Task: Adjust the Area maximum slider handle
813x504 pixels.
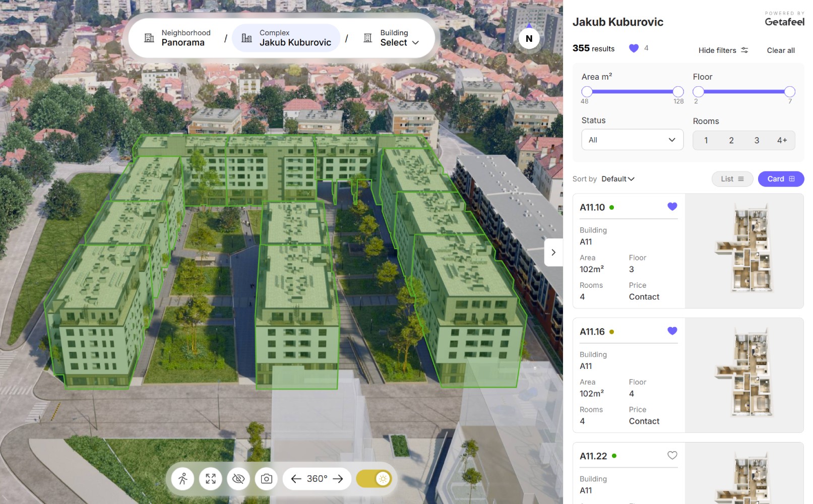Action: (x=678, y=92)
